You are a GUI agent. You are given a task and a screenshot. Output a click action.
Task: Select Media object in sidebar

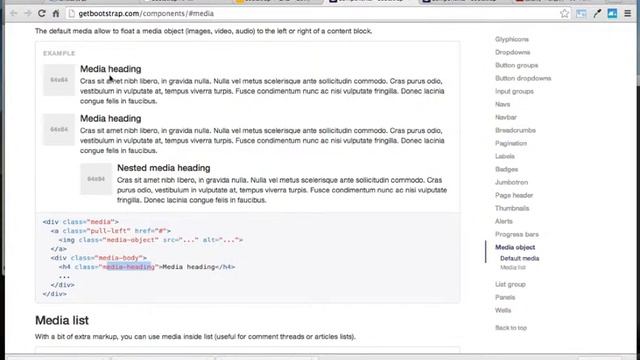[x=515, y=247]
